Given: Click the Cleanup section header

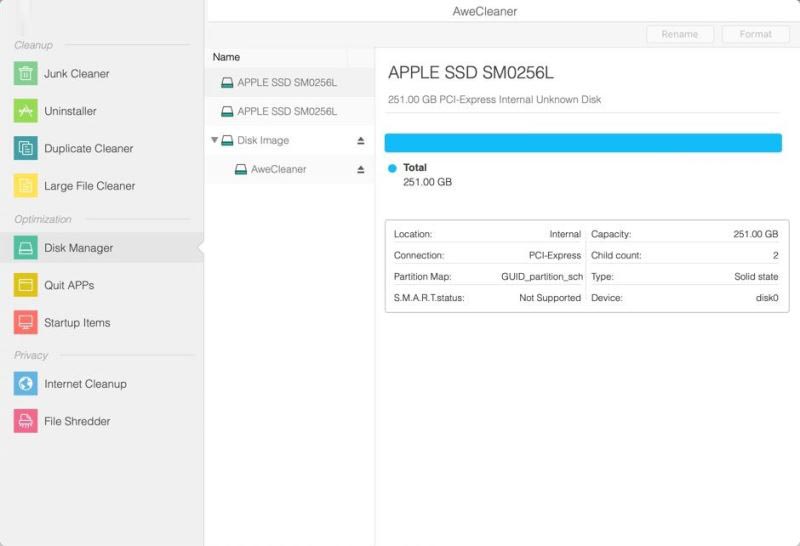Looking at the screenshot, I should (33, 45).
